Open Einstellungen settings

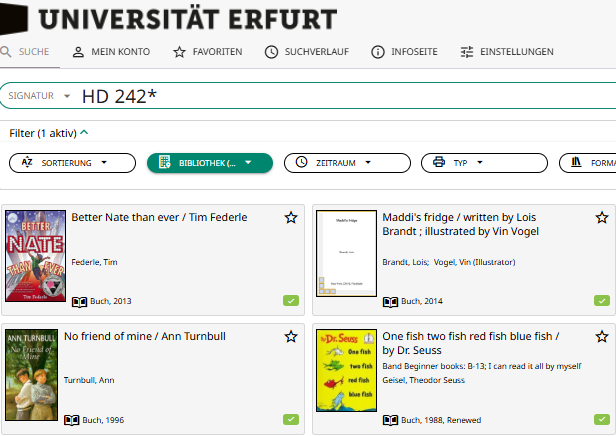pos(506,52)
